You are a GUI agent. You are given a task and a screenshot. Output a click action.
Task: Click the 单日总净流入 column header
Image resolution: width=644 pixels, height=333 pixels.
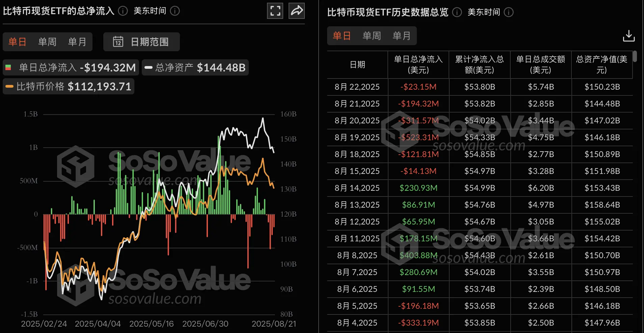pos(418,65)
